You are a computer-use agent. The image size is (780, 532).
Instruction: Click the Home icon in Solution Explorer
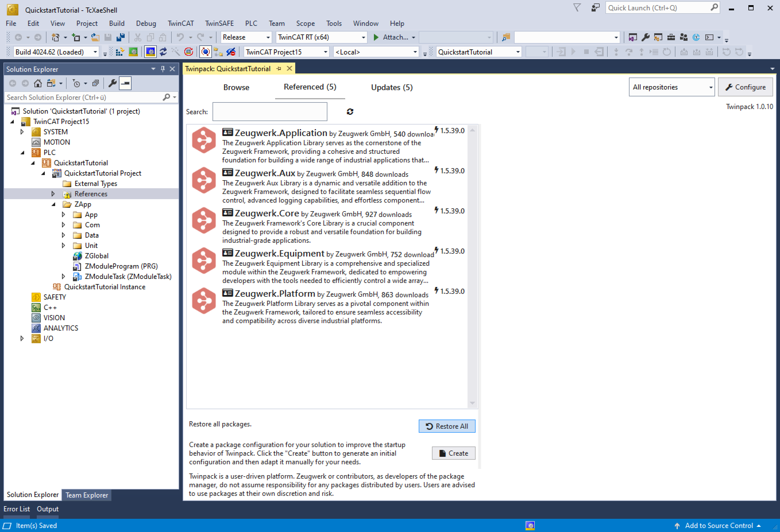coord(38,83)
